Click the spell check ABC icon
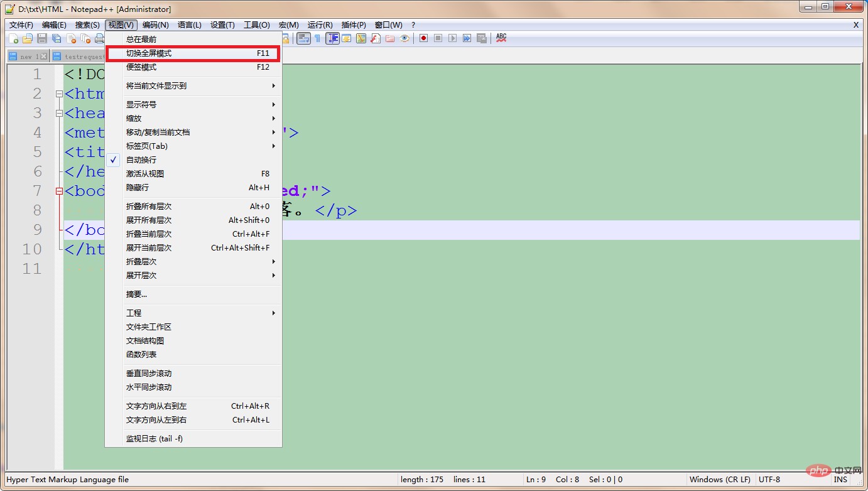Screen dimensions: 868x491 [x=501, y=38]
